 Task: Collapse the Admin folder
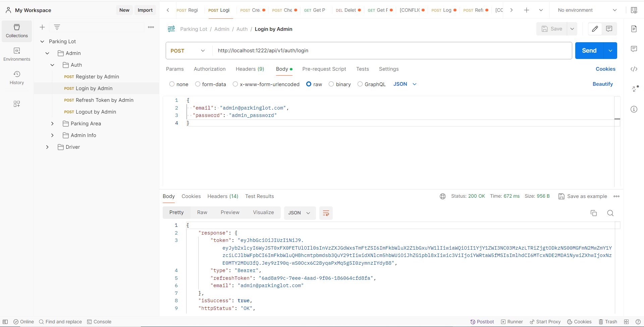[x=47, y=53]
